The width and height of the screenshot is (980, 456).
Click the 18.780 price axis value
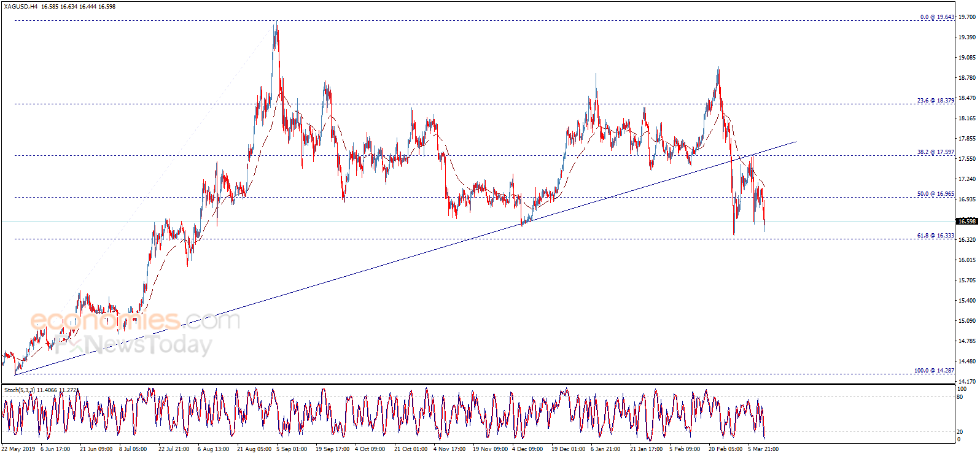click(x=967, y=78)
